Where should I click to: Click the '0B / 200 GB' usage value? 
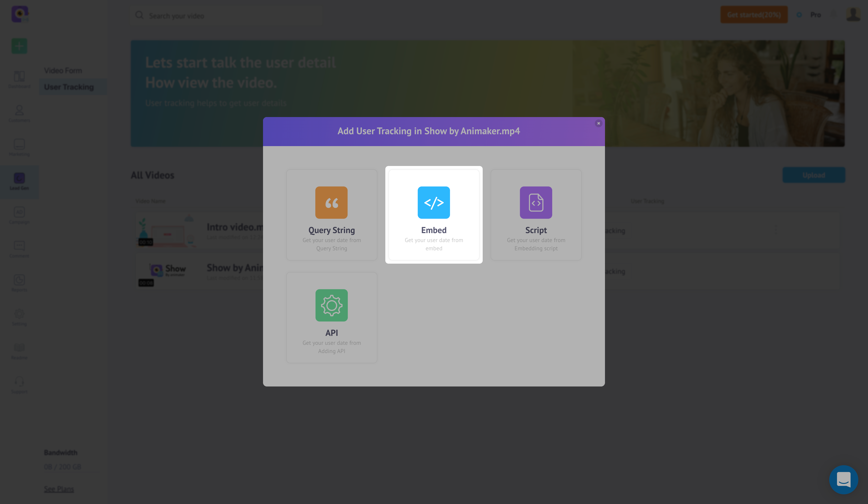(x=62, y=467)
